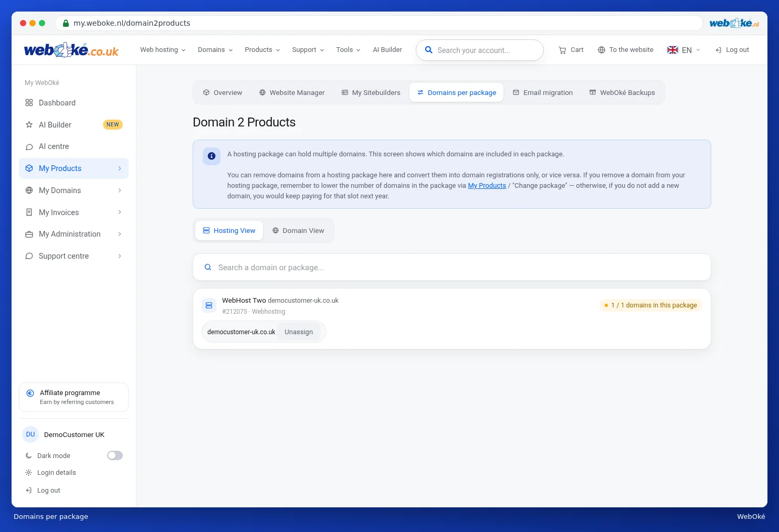Screen dimensions: 779x532
Task: Click the AI centre chat bubble icon
Action: pyautogui.click(x=29, y=147)
